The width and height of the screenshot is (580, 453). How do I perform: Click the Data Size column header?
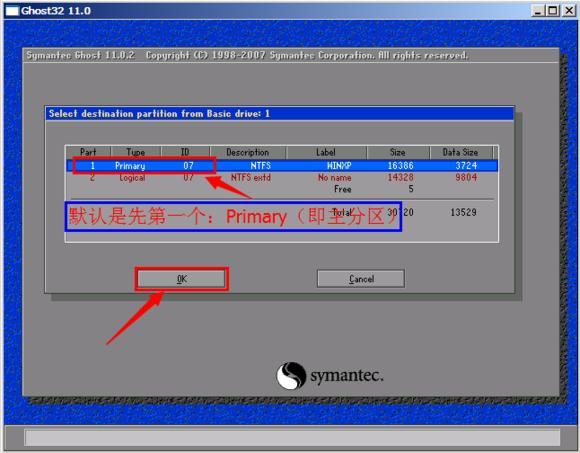click(461, 152)
